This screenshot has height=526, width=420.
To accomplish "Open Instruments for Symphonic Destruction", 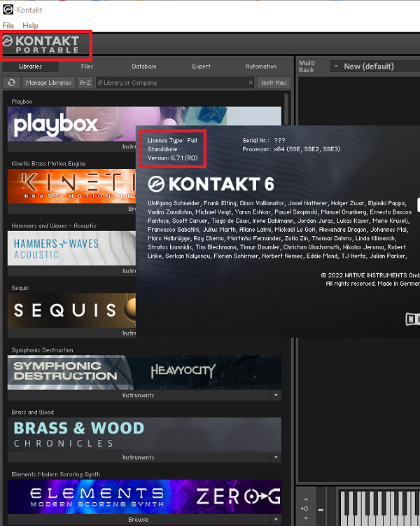I will (139, 395).
